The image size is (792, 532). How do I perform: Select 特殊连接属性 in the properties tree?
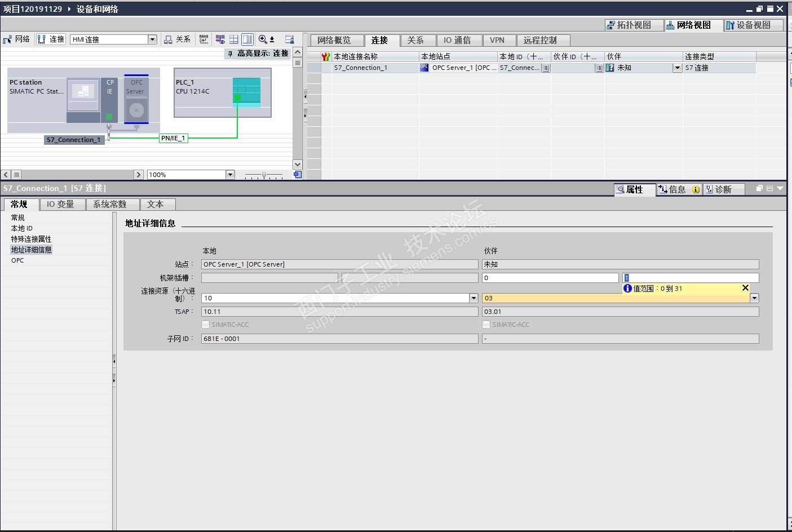(31, 239)
